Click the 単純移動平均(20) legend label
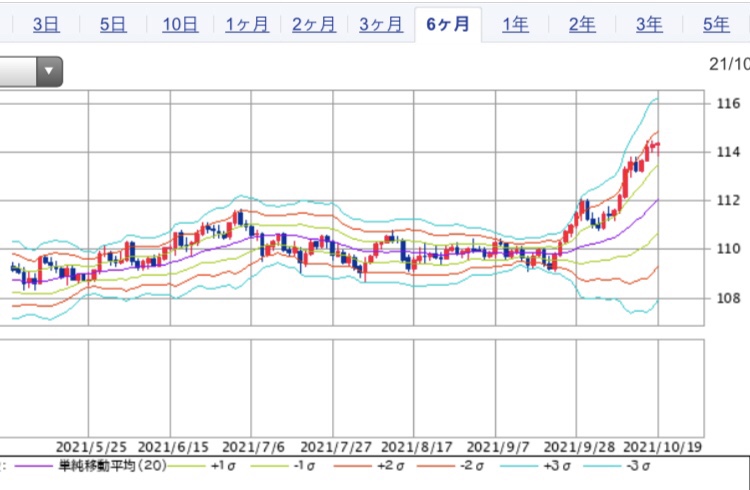Image resolution: width=750 pixels, height=490 pixels. pos(112,465)
